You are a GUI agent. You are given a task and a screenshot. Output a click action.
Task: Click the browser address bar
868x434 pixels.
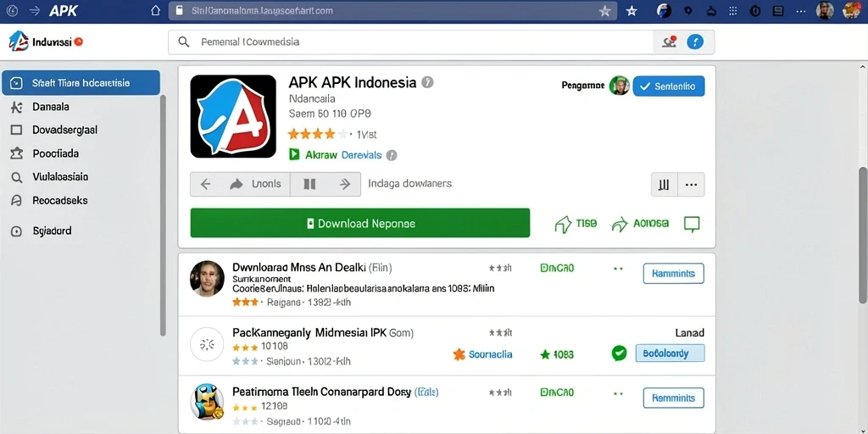point(393,10)
